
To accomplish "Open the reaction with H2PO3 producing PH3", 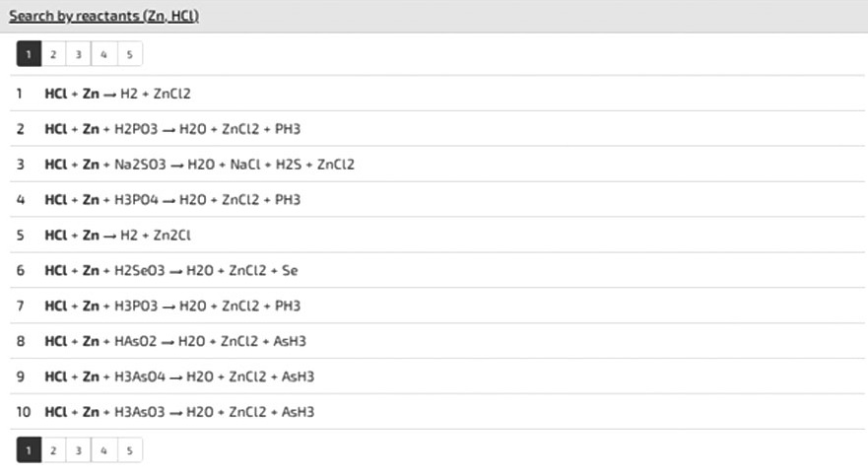I will click(172, 129).
